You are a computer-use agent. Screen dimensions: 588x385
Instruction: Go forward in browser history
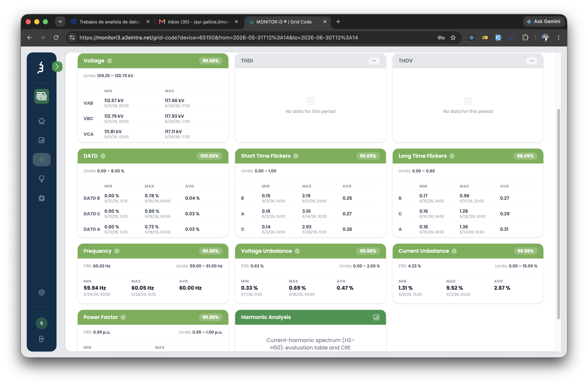[43, 38]
